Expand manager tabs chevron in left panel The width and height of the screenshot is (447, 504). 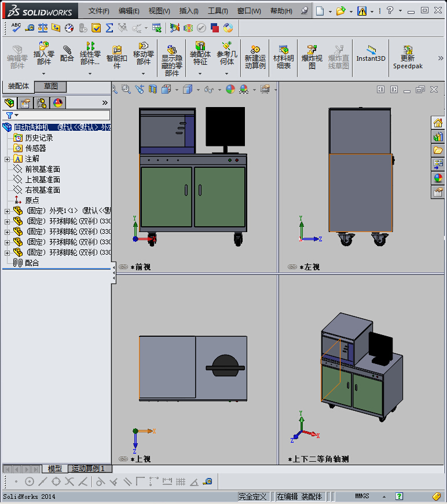point(105,103)
